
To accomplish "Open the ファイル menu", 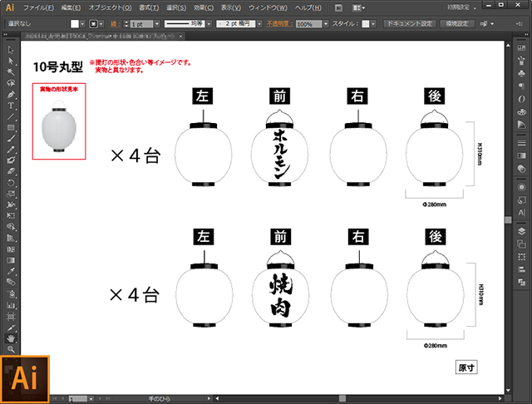I will [38, 7].
